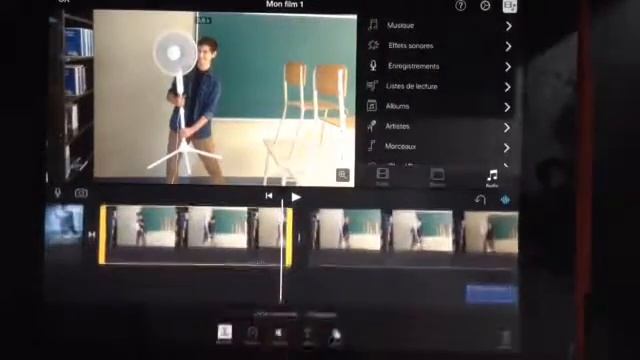640x360 pixels.
Task: Click the music note icon beside Musique
Action: pos(373,25)
